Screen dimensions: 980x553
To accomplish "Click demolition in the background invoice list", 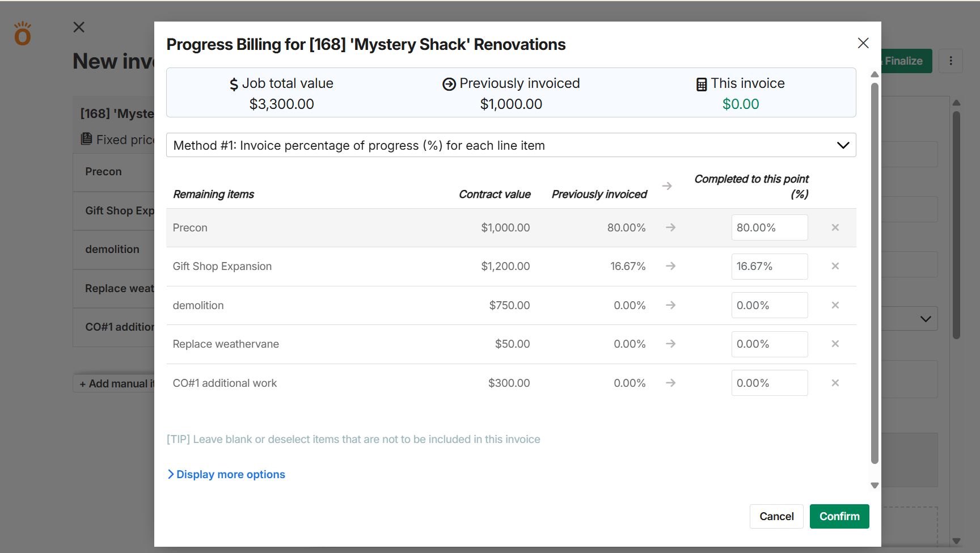I will [112, 249].
